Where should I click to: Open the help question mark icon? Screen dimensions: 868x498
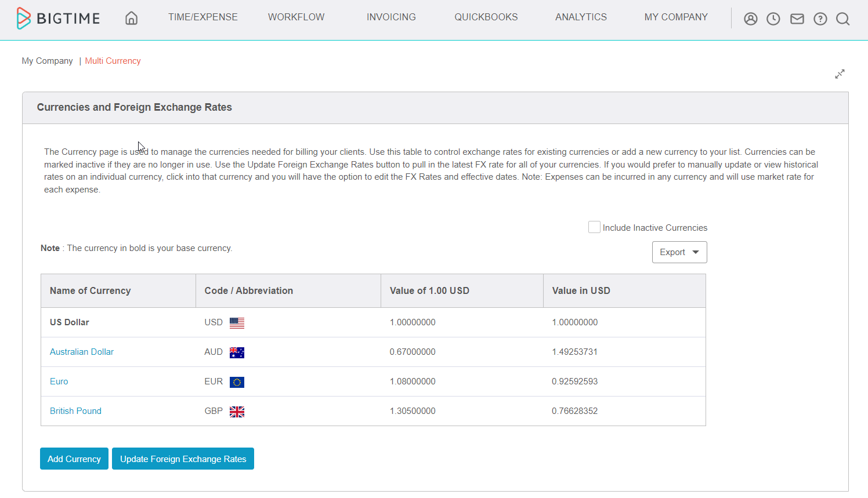[820, 19]
